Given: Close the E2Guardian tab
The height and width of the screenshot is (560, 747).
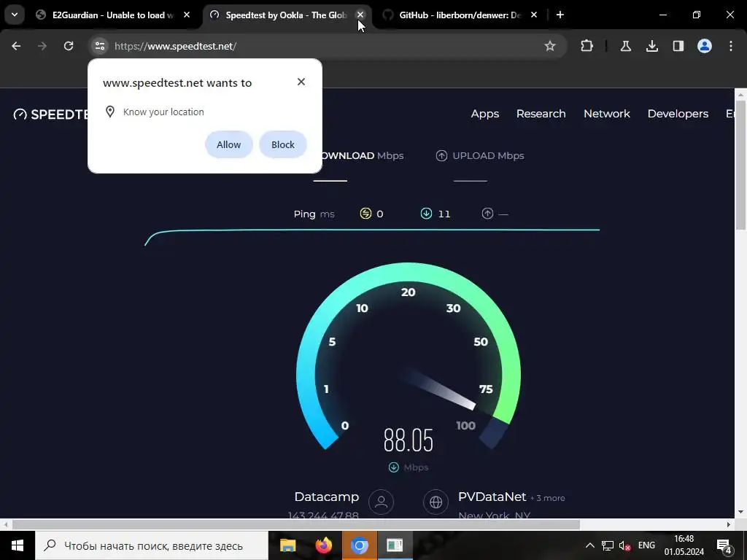Looking at the screenshot, I should click(x=187, y=15).
